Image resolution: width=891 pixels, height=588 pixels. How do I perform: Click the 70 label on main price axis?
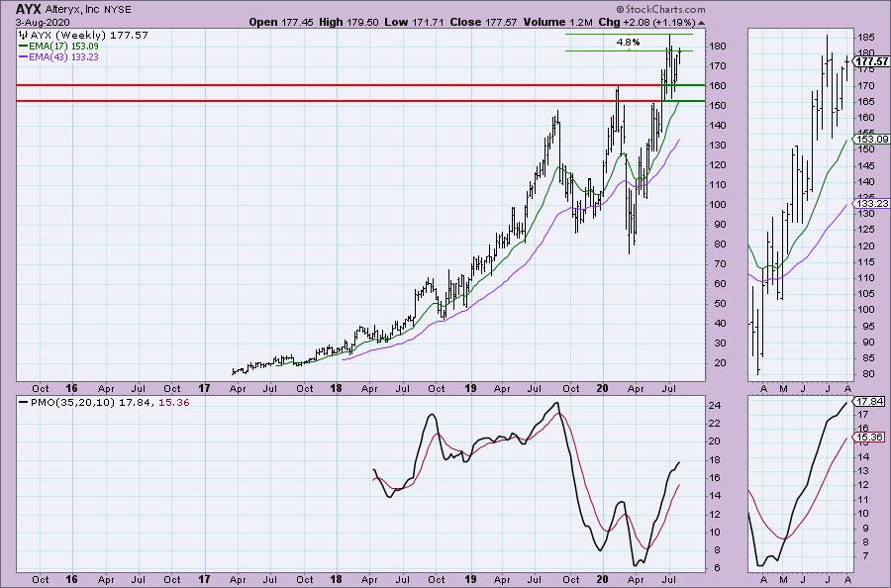point(718,263)
